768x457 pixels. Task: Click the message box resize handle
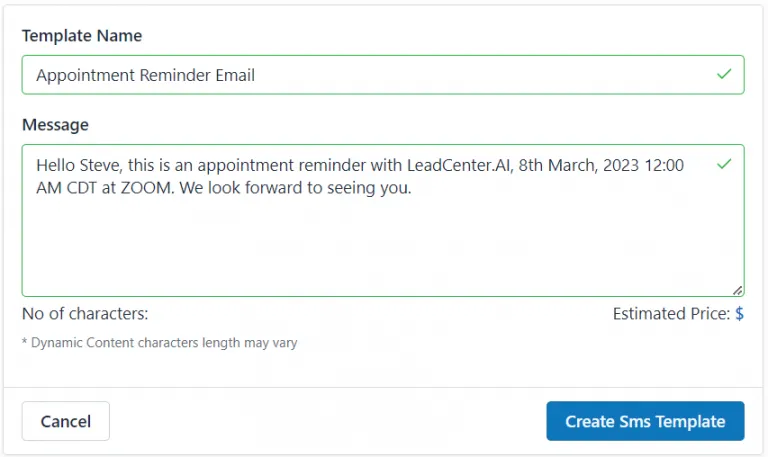[738, 290]
